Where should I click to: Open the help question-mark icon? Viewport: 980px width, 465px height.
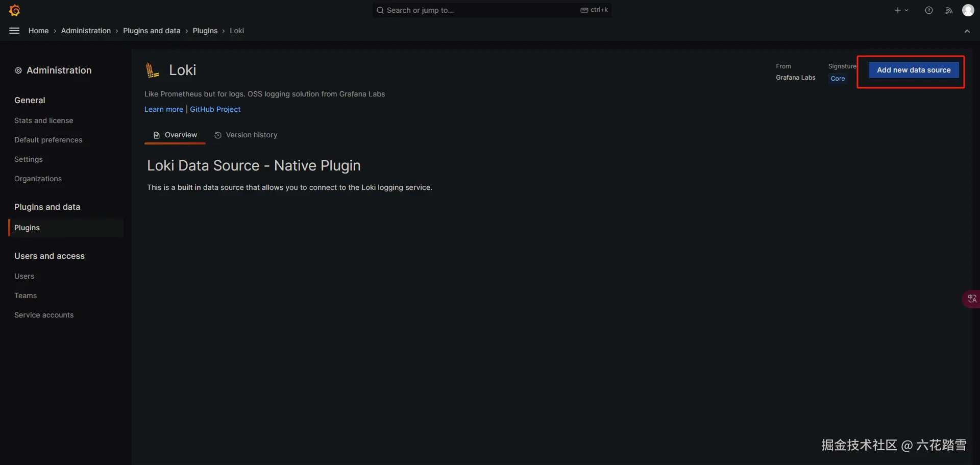(929, 10)
